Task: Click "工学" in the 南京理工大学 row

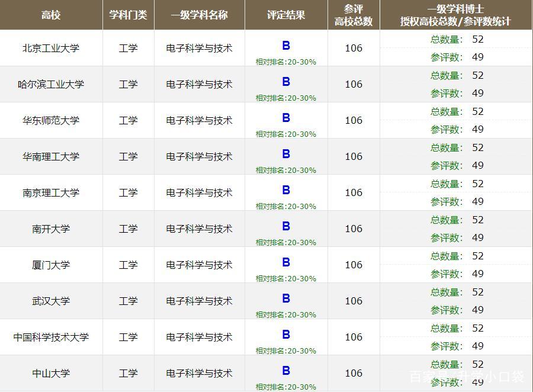Action: [128, 192]
